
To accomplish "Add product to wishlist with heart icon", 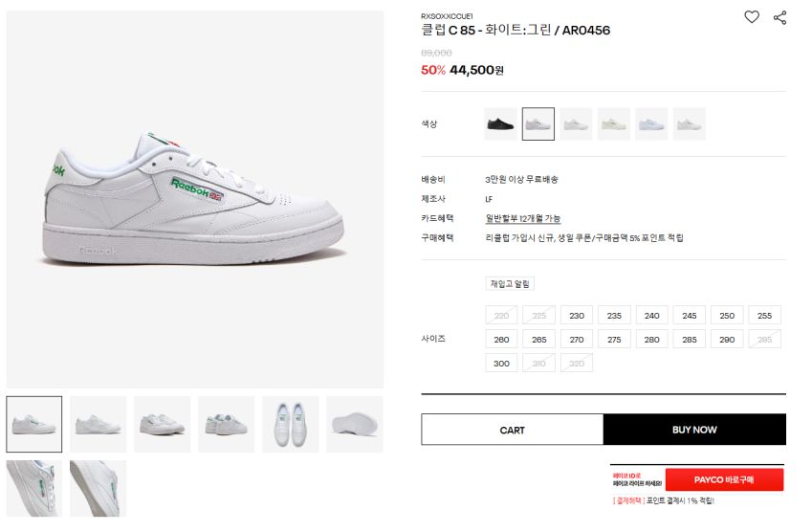I will (752, 17).
